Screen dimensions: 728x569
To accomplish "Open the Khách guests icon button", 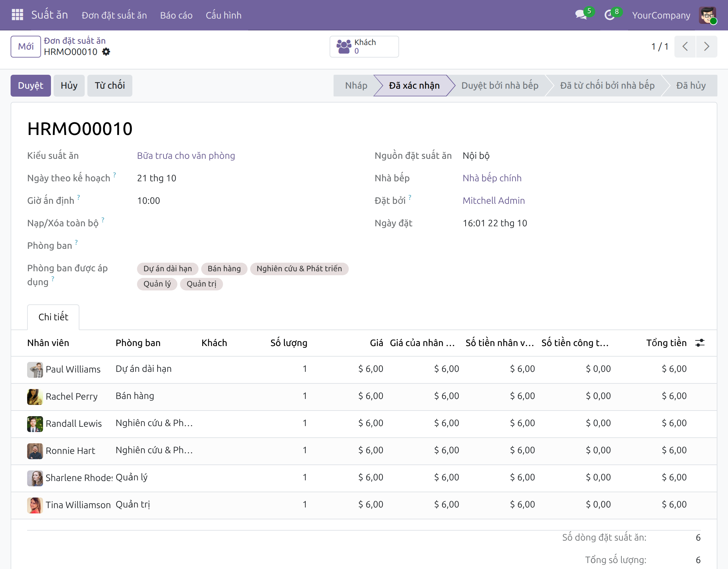I will tap(364, 47).
